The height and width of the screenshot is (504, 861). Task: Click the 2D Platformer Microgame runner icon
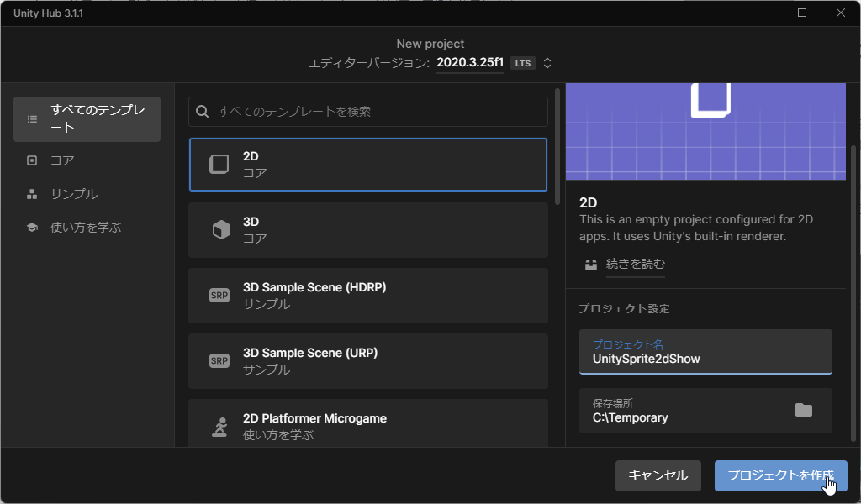pos(219,427)
